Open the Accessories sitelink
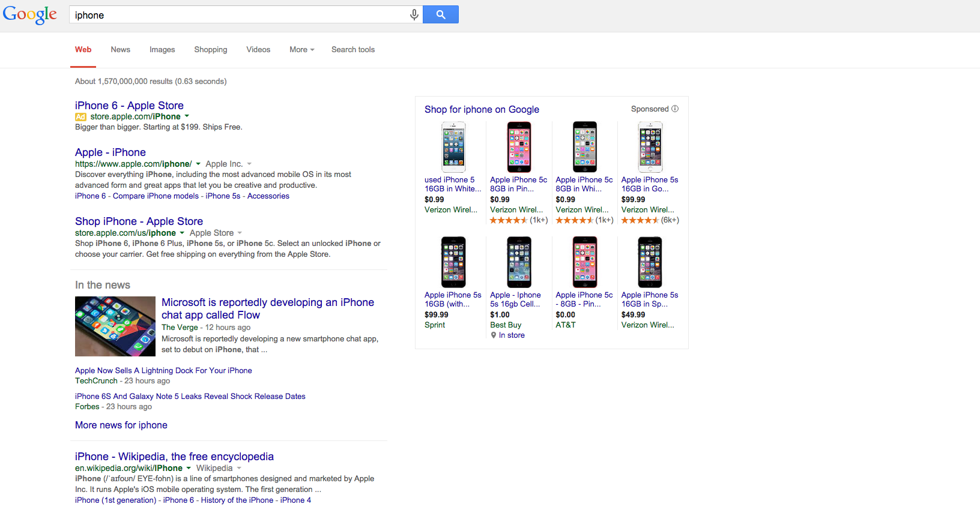The width and height of the screenshot is (980, 516). point(268,196)
